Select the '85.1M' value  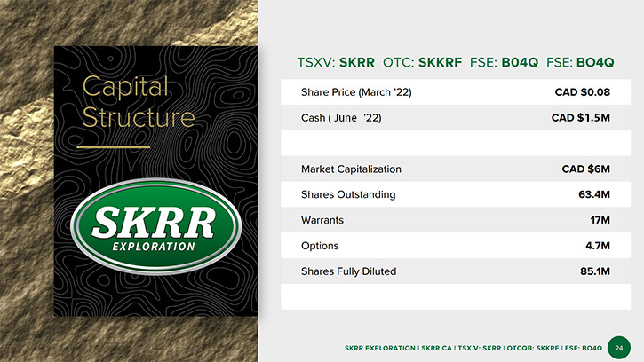pyautogui.click(x=595, y=271)
